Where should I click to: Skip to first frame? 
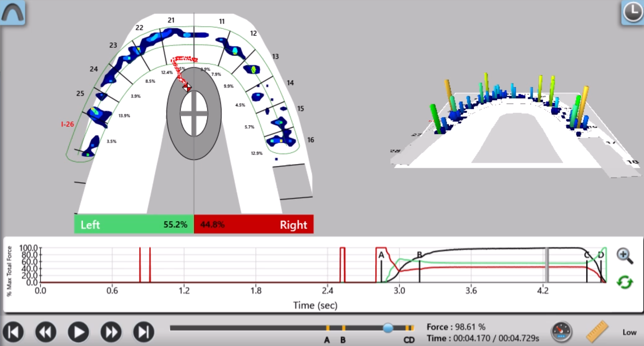coord(13,332)
